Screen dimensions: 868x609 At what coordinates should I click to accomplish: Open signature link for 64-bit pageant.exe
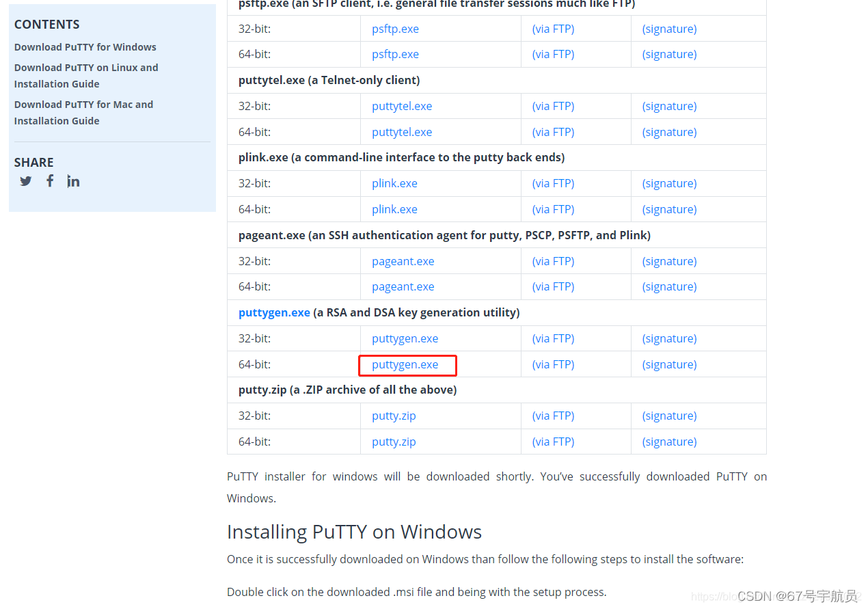pyautogui.click(x=669, y=286)
